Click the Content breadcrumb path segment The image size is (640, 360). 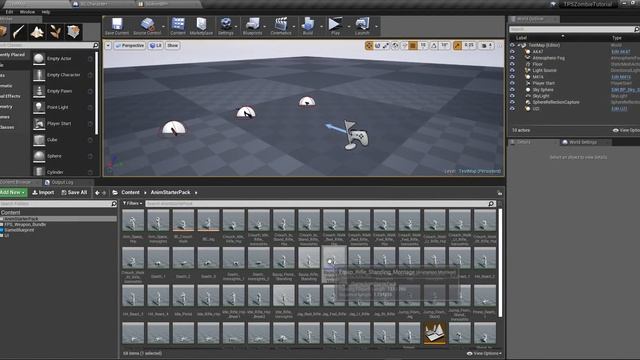(x=130, y=192)
